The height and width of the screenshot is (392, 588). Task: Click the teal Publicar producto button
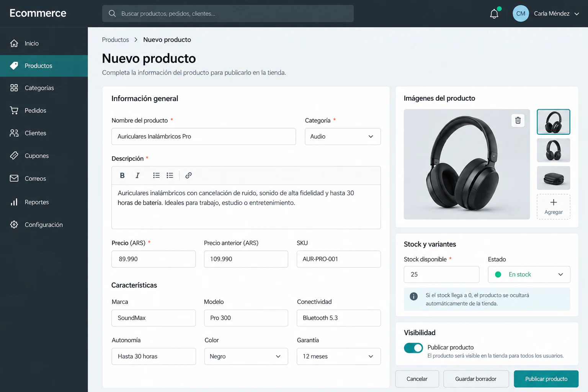click(546, 379)
